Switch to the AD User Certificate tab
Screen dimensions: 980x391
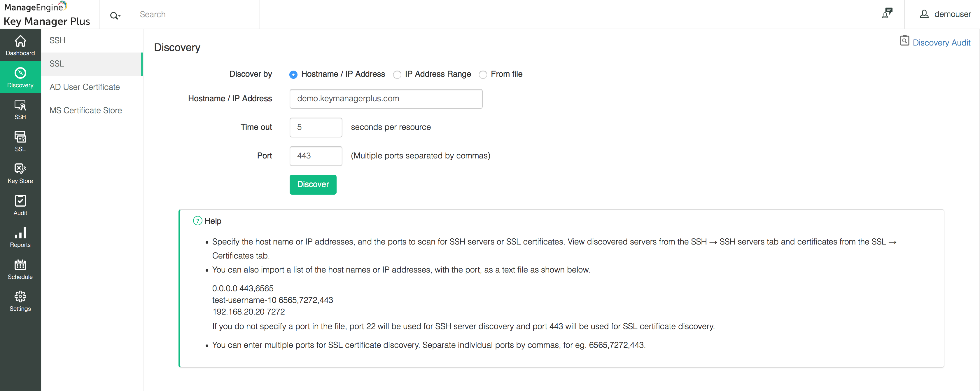tap(85, 87)
